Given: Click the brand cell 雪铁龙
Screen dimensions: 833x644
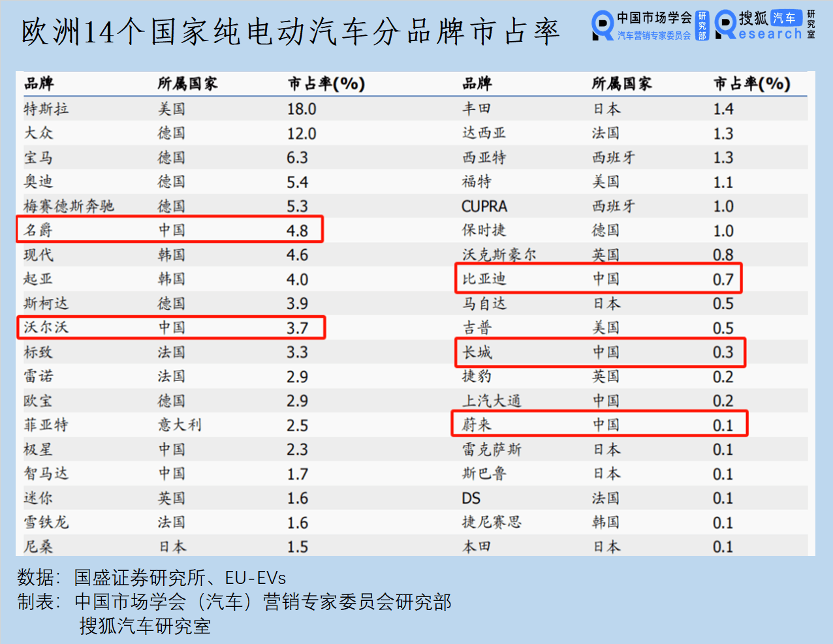Looking at the screenshot, I should click(46, 522).
